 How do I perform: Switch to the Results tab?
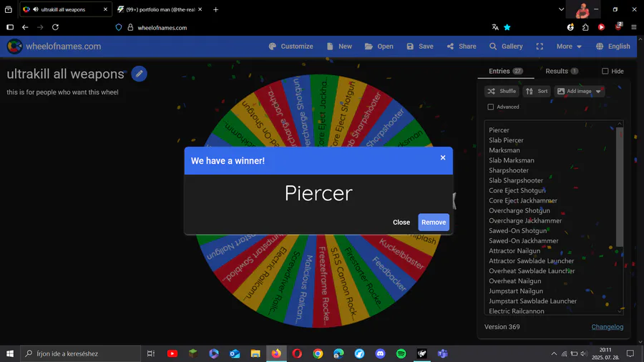pos(562,71)
